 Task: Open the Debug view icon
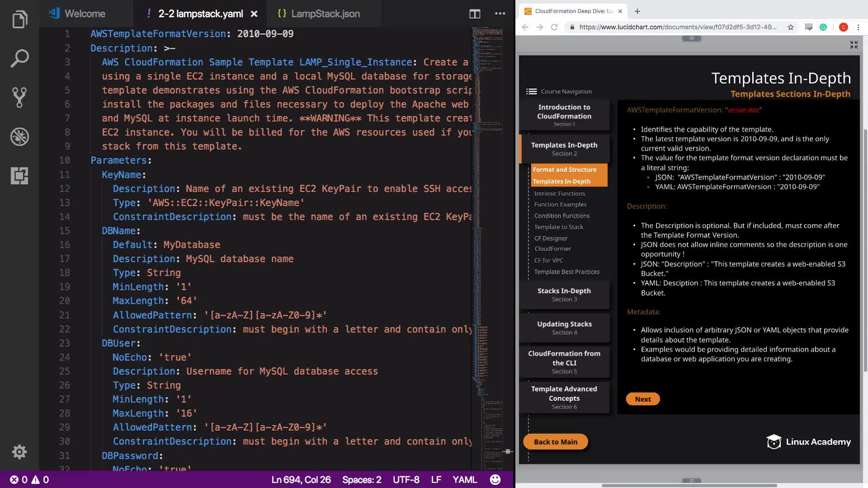(x=19, y=136)
